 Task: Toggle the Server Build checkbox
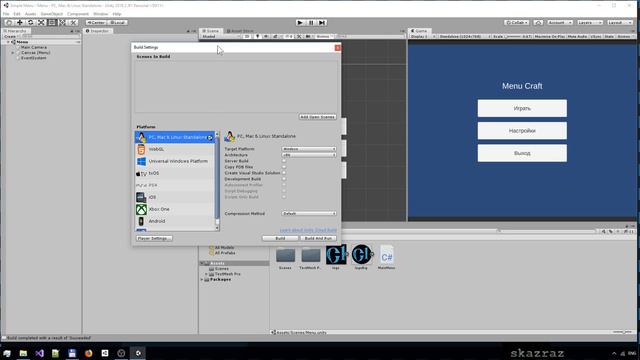(x=284, y=161)
